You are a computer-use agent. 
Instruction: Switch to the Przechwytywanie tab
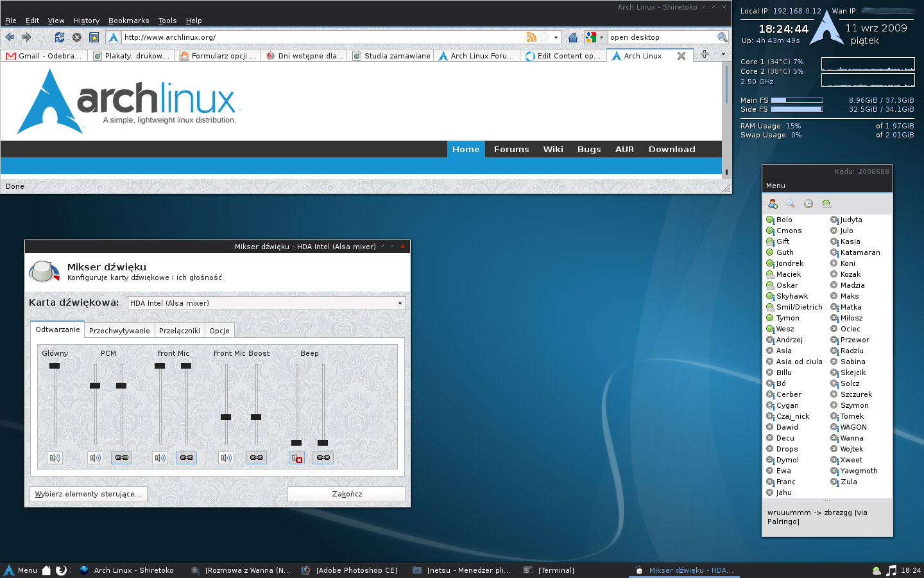point(119,331)
